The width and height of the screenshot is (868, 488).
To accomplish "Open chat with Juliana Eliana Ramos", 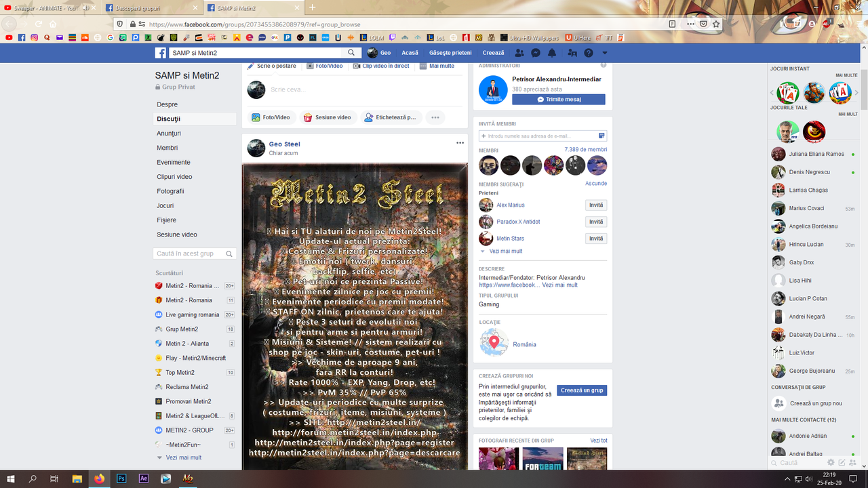I will [813, 154].
